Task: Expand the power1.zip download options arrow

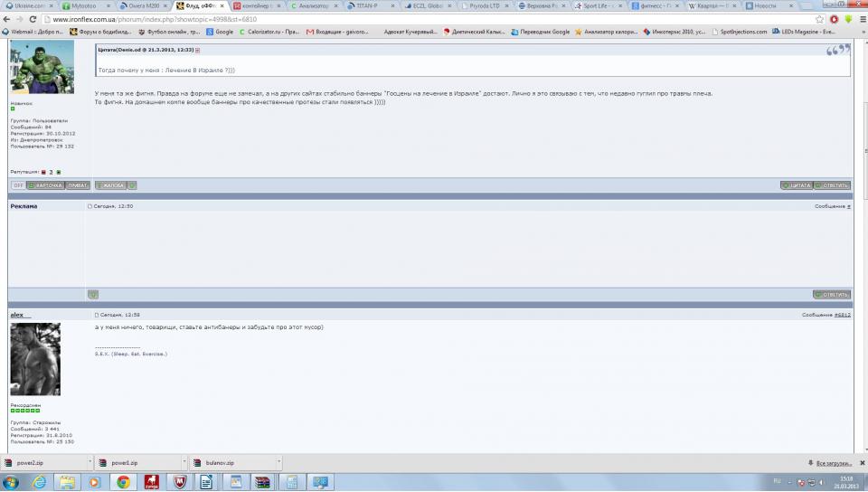Action: point(185,462)
